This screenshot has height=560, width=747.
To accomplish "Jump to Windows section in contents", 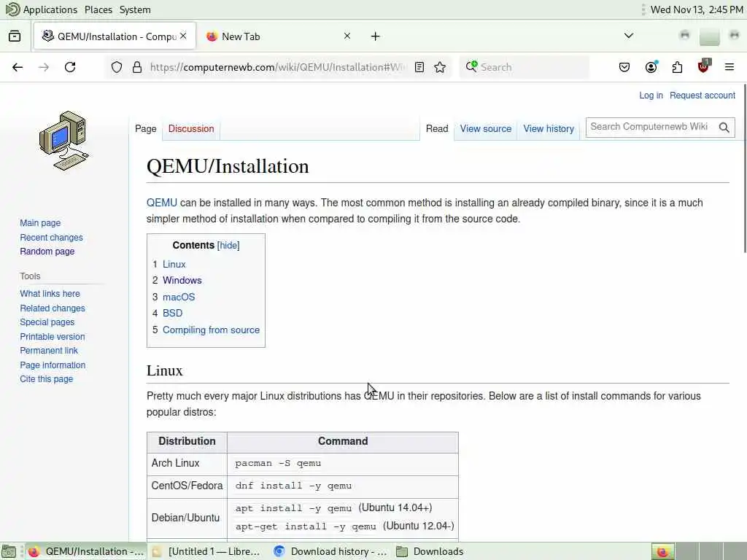I will pos(182,281).
